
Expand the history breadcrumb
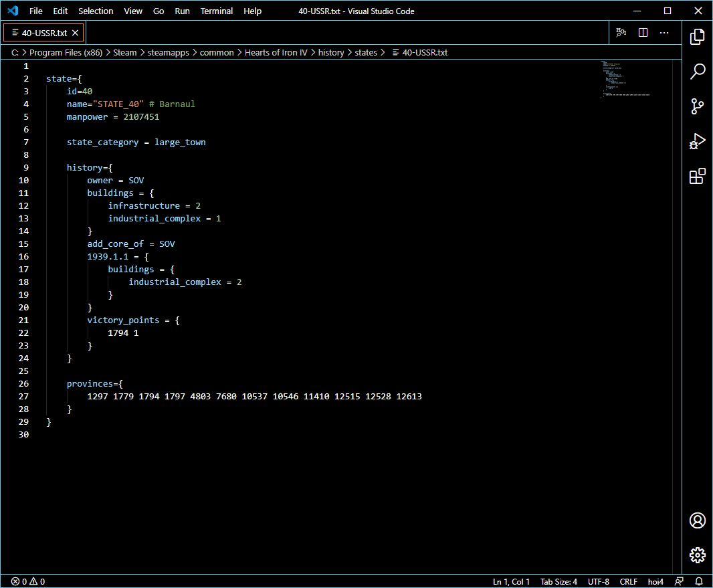331,52
